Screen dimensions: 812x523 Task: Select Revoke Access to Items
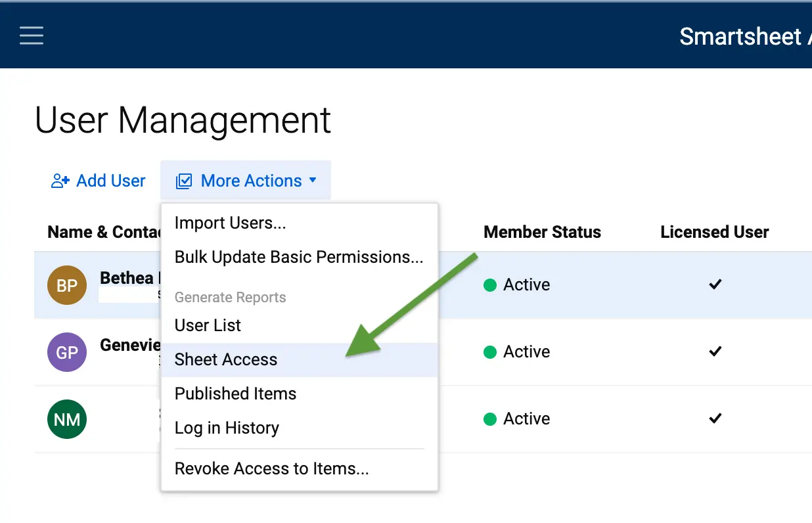click(x=300, y=469)
